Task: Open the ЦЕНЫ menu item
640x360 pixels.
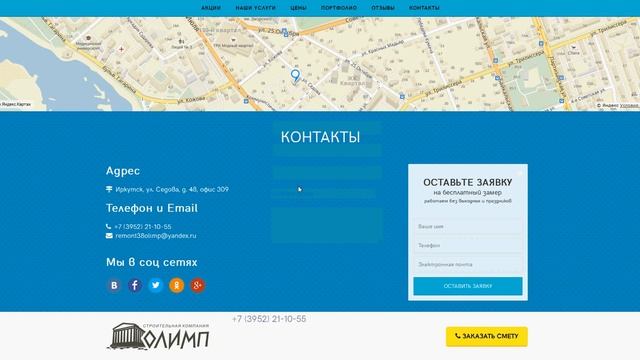Action: pyautogui.click(x=298, y=8)
